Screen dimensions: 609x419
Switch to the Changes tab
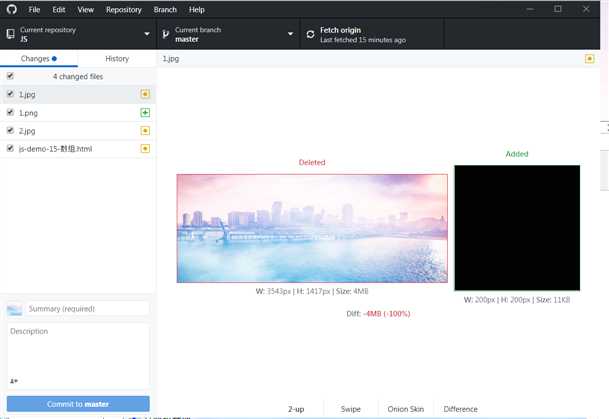(39, 59)
